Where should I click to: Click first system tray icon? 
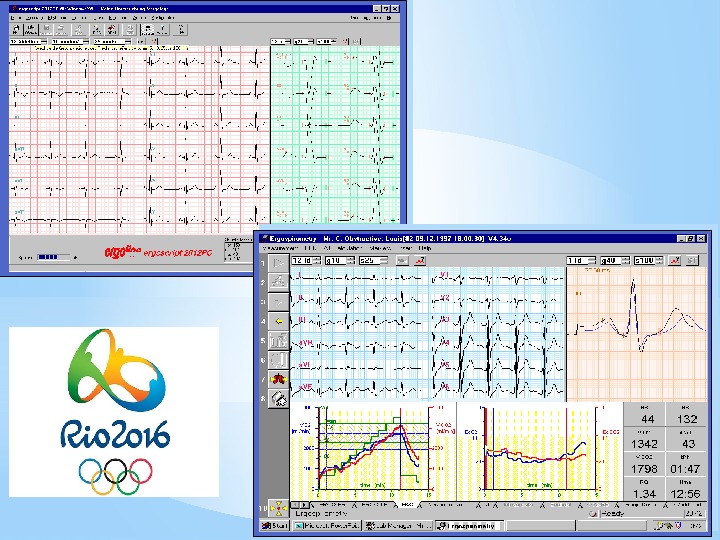pos(660,525)
